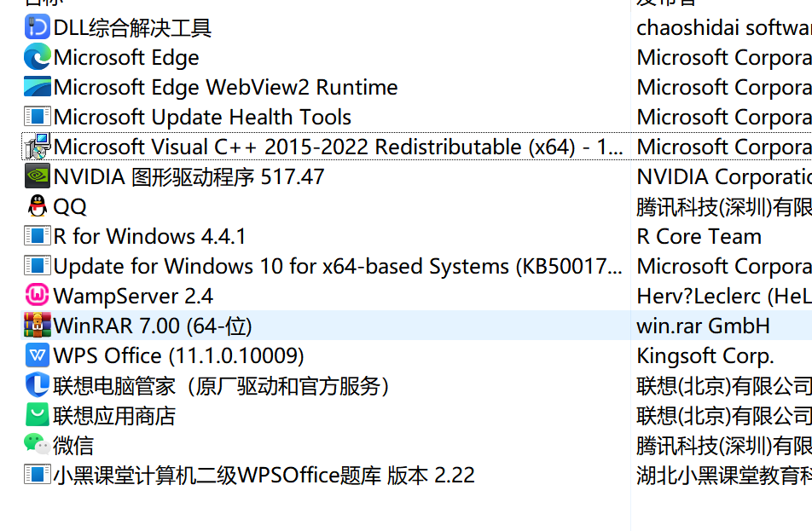The width and height of the screenshot is (812, 531).
Task: Click the NVIDIA graphics driver icon
Action: (38, 177)
